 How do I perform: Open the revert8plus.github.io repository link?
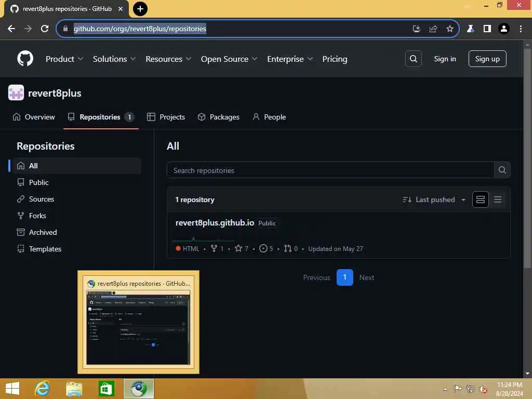[x=215, y=222]
